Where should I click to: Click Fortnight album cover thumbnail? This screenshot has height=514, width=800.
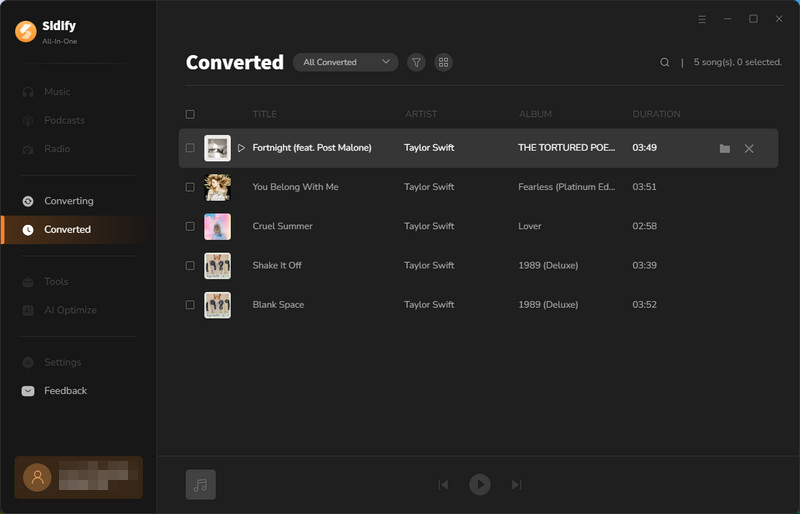(x=217, y=148)
